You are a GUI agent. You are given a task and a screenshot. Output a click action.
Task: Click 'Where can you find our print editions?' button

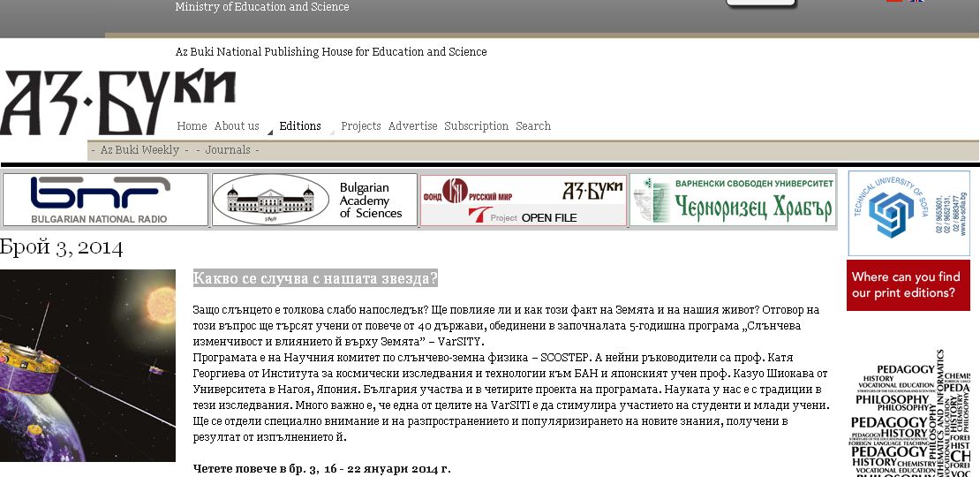[x=908, y=285]
